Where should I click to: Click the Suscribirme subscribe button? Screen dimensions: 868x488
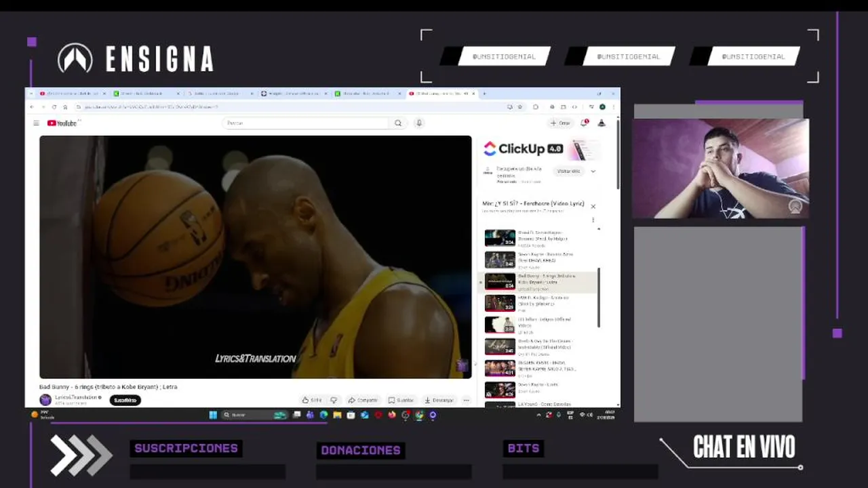[x=125, y=400]
